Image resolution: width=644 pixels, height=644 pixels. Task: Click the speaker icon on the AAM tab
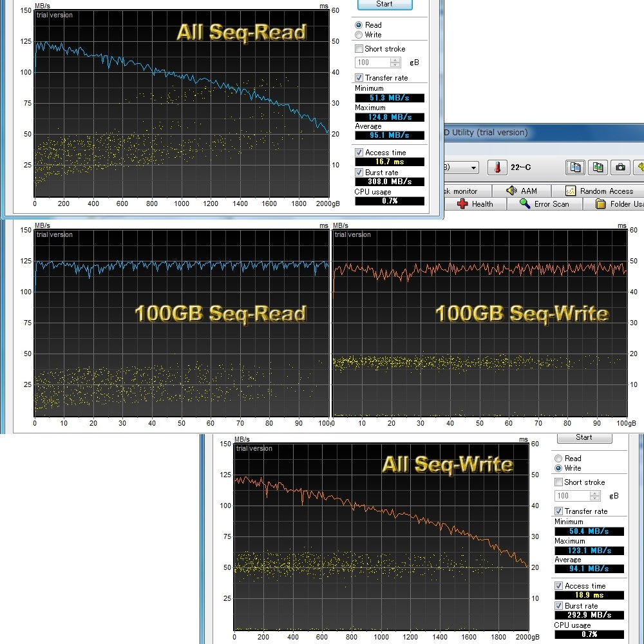pyautogui.click(x=511, y=191)
